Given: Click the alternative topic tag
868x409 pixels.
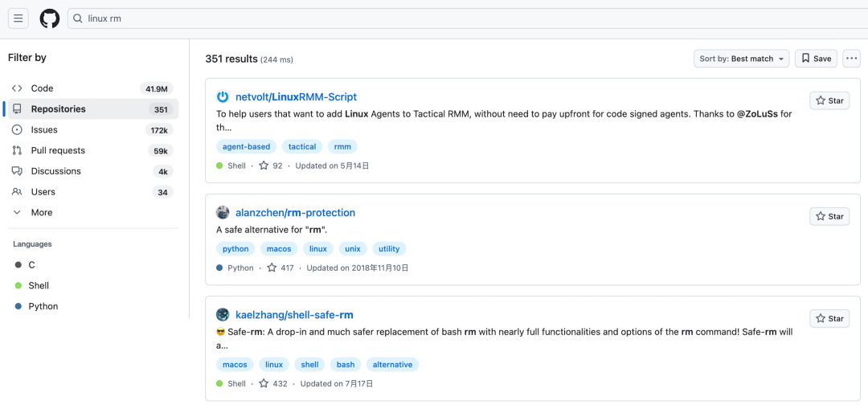Looking at the screenshot, I should pos(392,365).
